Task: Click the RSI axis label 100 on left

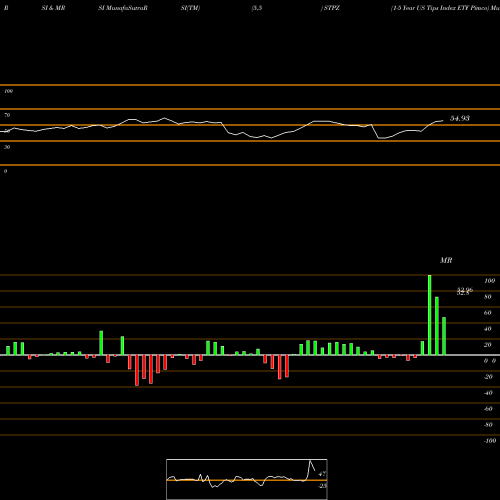Action: point(8,91)
